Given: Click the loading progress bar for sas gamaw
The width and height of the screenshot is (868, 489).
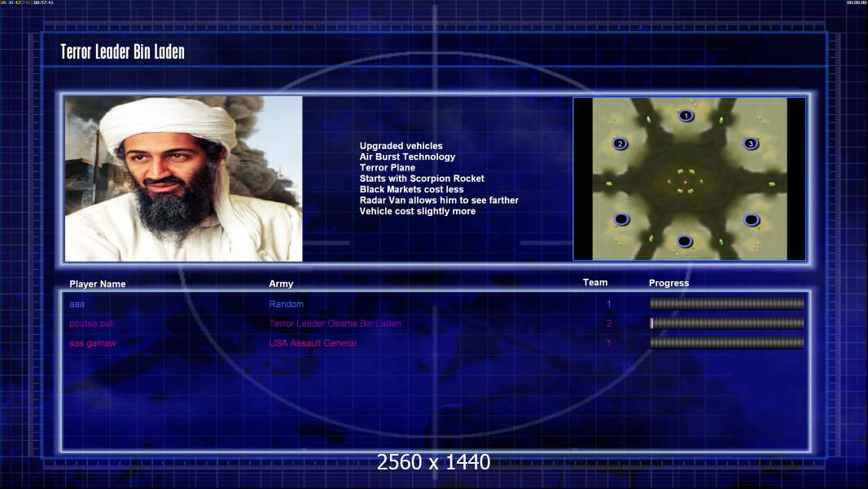Looking at the screenshot, I should point(727,343).
